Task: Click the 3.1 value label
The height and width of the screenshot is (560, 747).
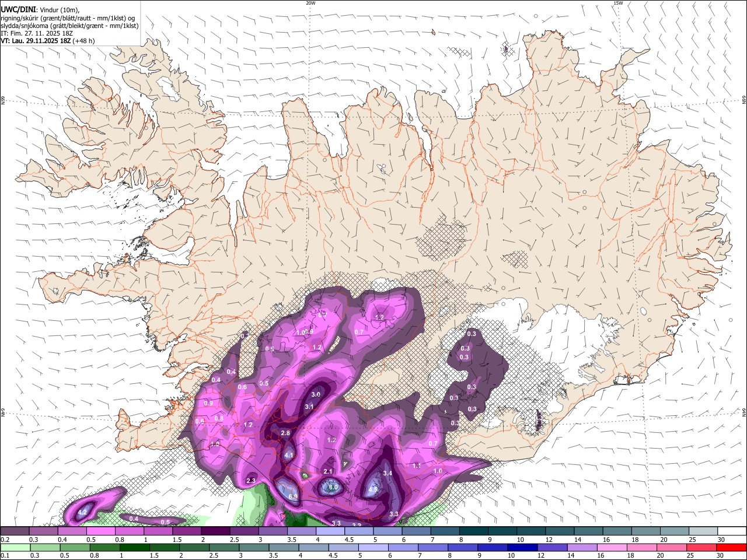Action: [309, 407]
